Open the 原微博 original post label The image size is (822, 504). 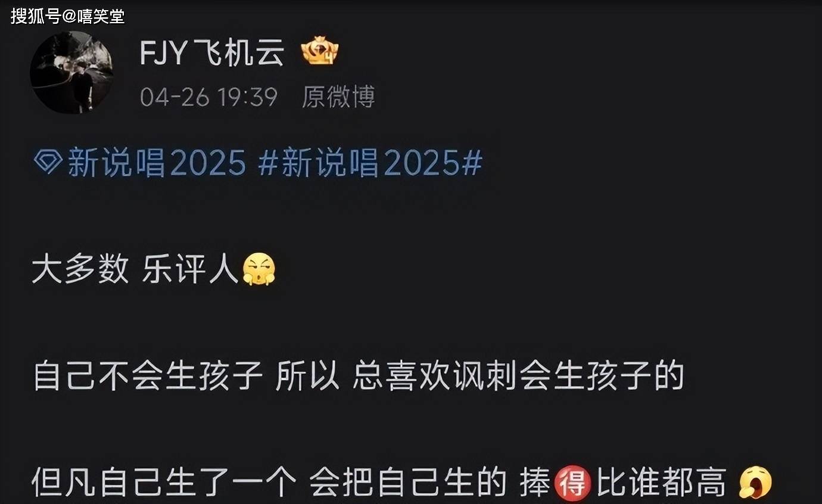[338, 97]
